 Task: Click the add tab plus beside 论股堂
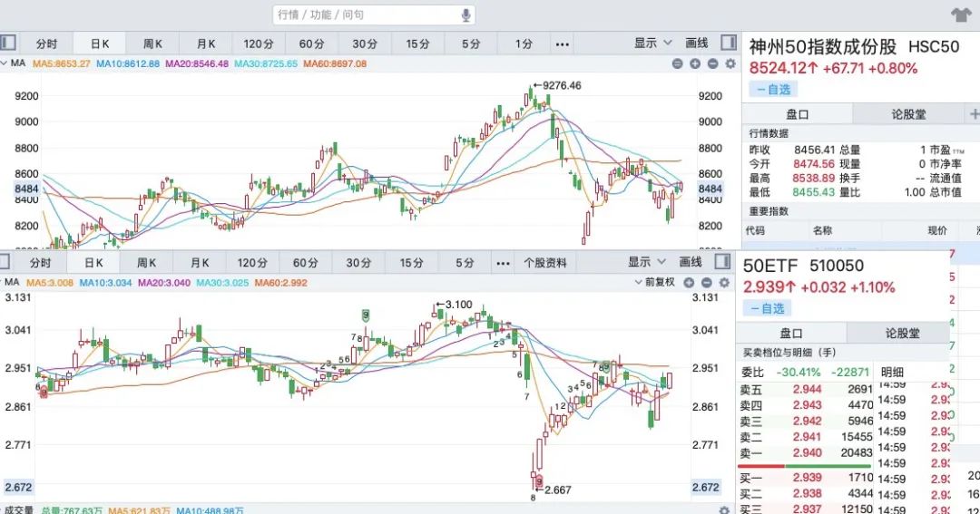pos(974,113)
